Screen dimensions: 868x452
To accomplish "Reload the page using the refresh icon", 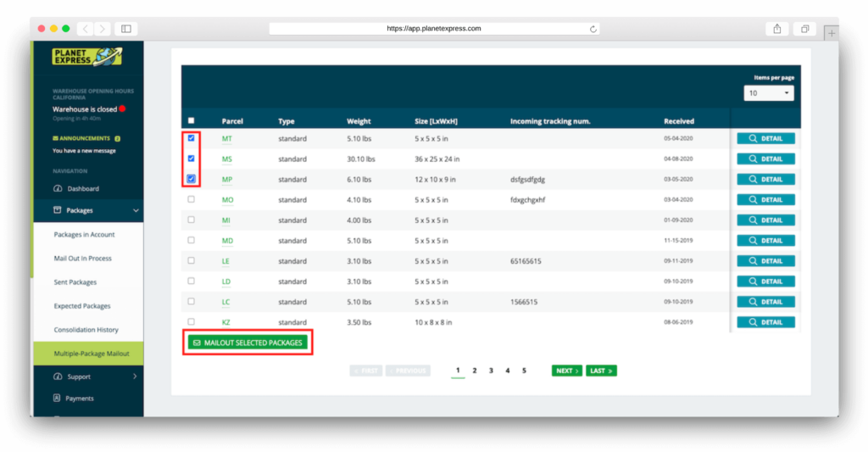I will coord(593,29).
